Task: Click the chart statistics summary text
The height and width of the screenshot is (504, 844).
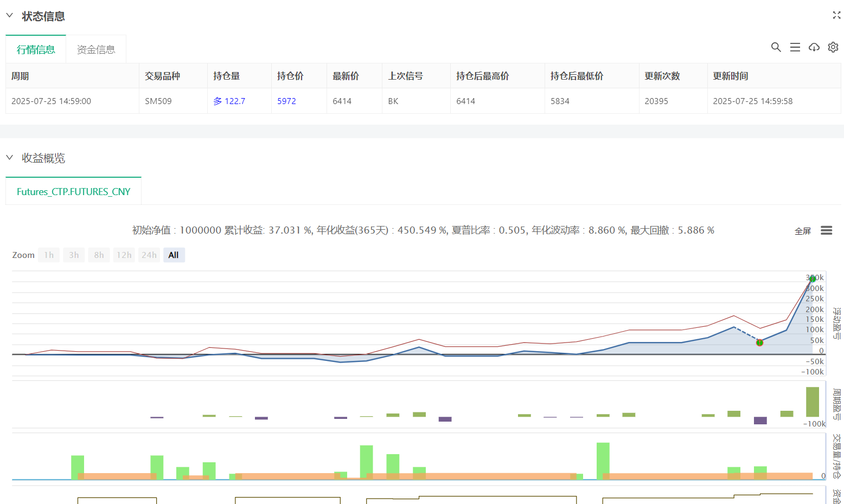Action: click(x=423, y=230)
